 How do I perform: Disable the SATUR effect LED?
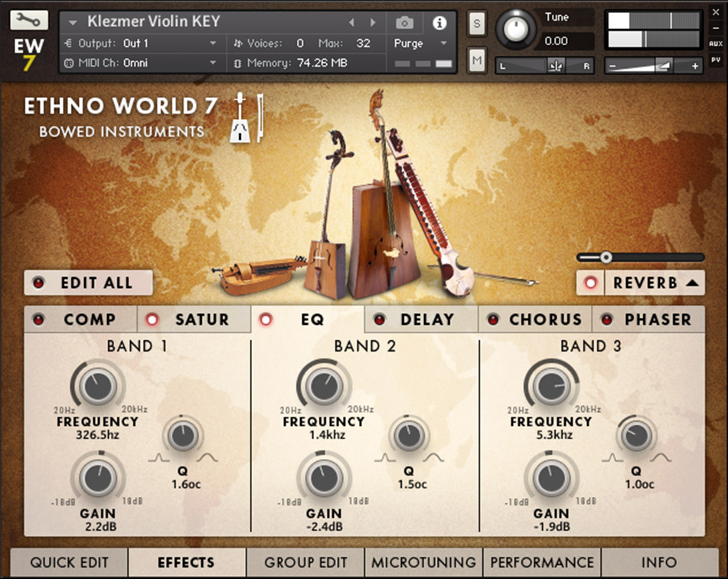pyautogui.click(x=152, y=319)
